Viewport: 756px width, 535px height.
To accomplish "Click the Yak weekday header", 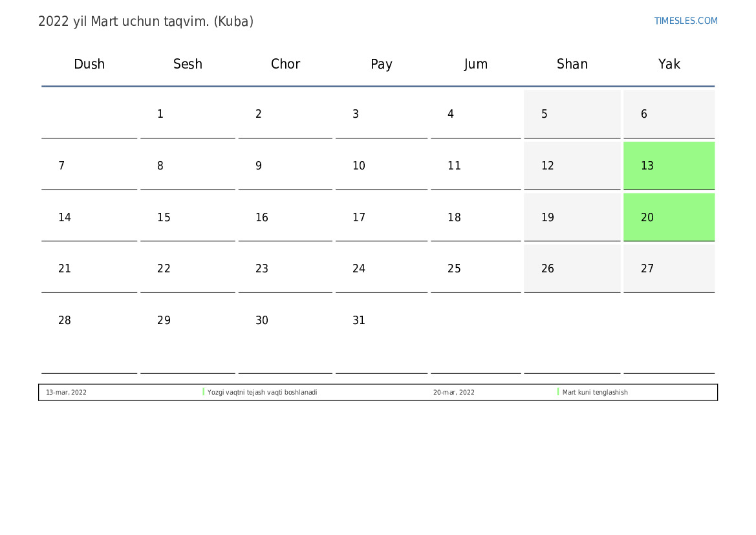I will point(669,63).
